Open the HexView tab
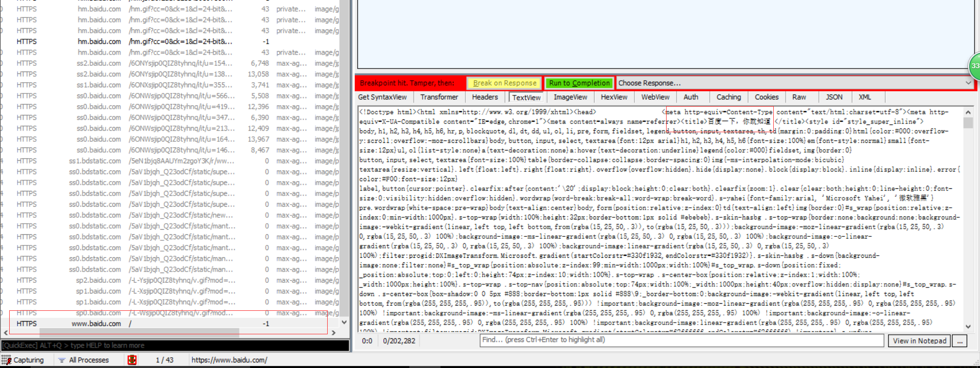The image size is (980, 368). click(x=614, y=97)
